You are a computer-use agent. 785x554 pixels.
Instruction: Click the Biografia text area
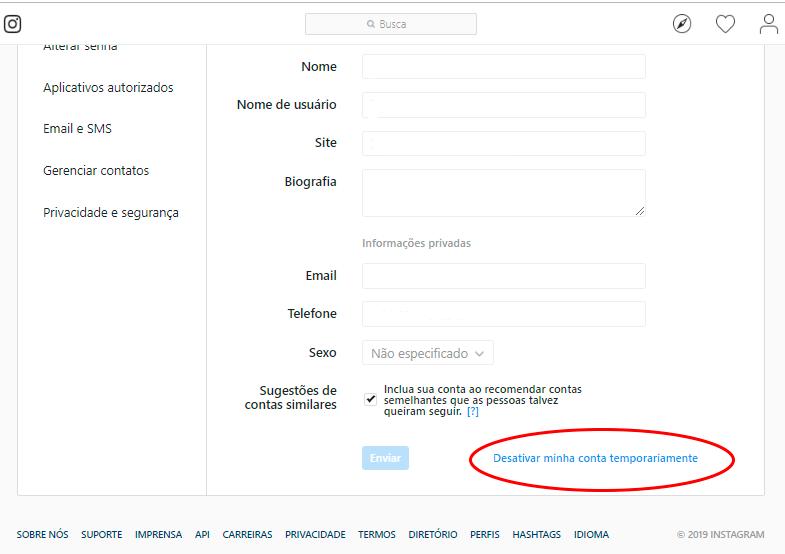pyautogui.click(x=503, y=192)
